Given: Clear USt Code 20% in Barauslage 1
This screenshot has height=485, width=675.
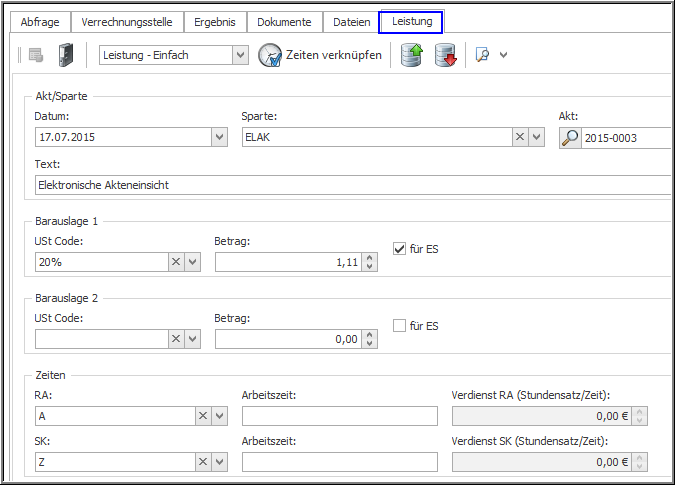Looking at the screenshot, I should [x=176, y=262].
